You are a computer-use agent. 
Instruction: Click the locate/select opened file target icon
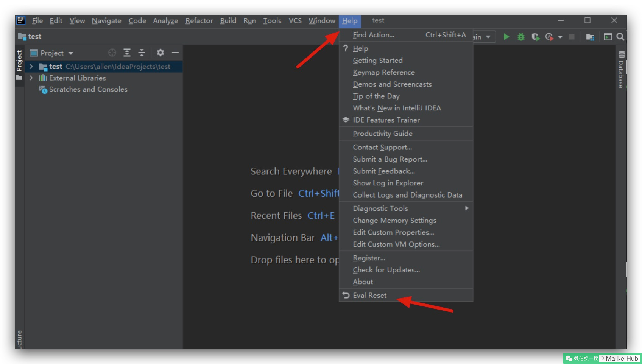[112, 53]
